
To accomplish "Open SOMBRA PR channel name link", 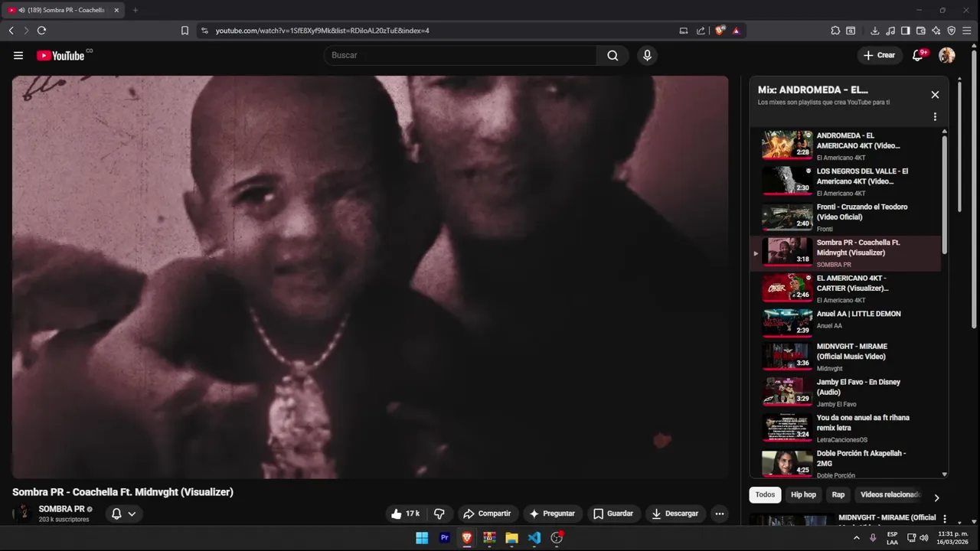I will pos(61,509).
